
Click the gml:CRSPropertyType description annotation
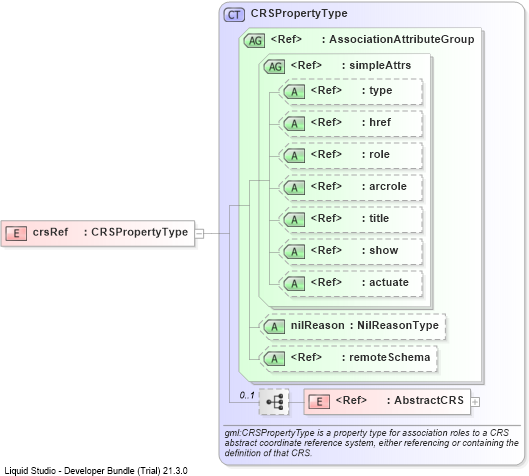point(371,443)
